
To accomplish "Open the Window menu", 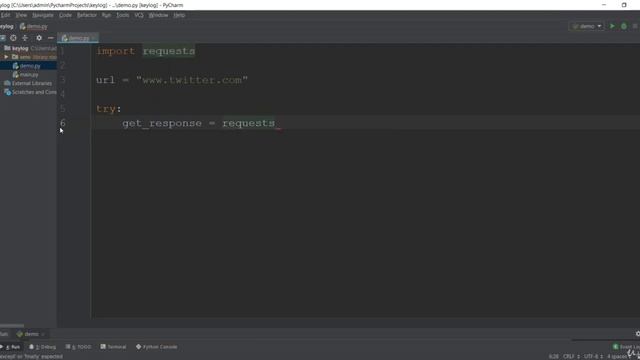I will point(158,15).
